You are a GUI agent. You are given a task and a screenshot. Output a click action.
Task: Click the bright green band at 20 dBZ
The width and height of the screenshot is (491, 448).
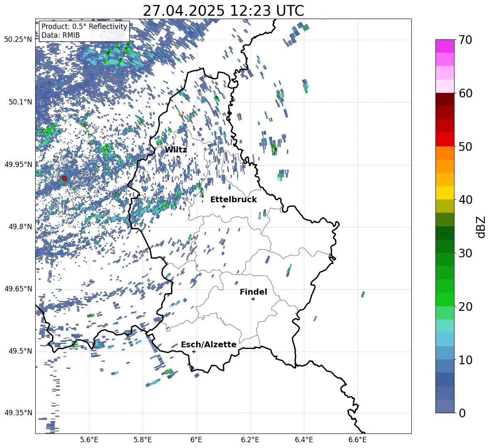[445, 299]
